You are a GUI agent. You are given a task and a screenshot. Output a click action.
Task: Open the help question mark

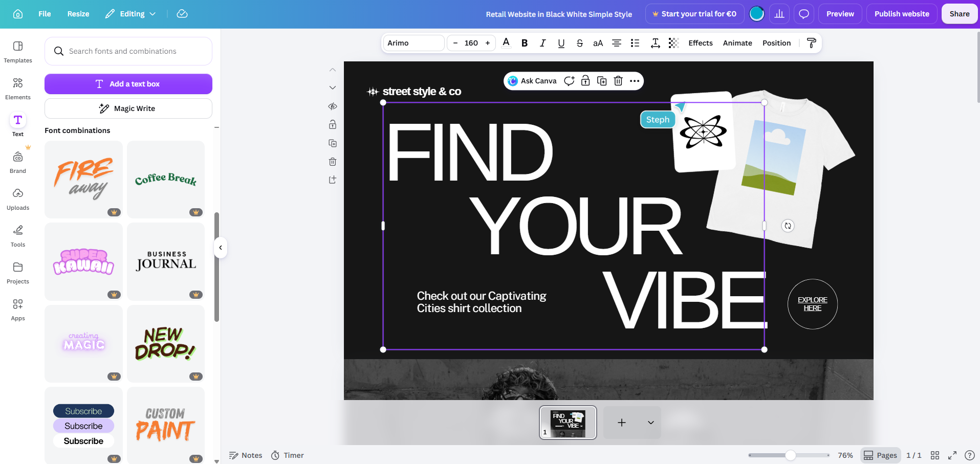click(x=969, y=455)
